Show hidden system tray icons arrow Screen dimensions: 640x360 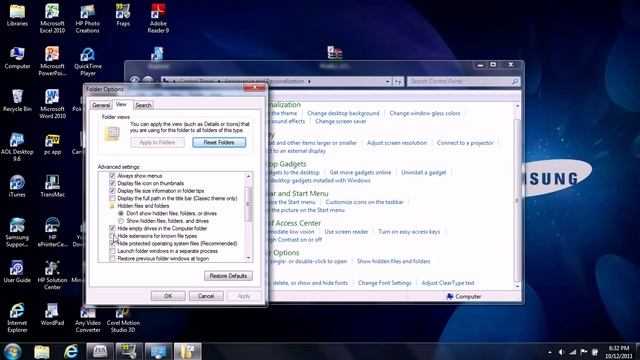(550, 352)
